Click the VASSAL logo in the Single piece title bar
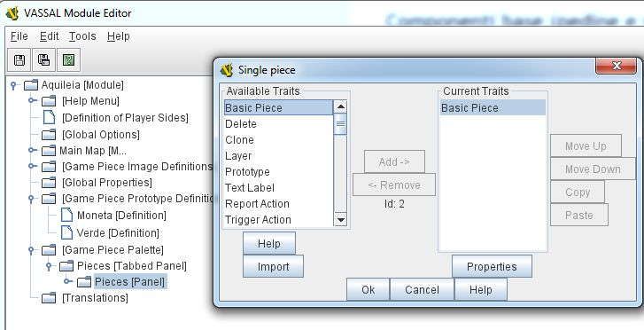This screenshot has width=644, height=330. pos(226,70)
